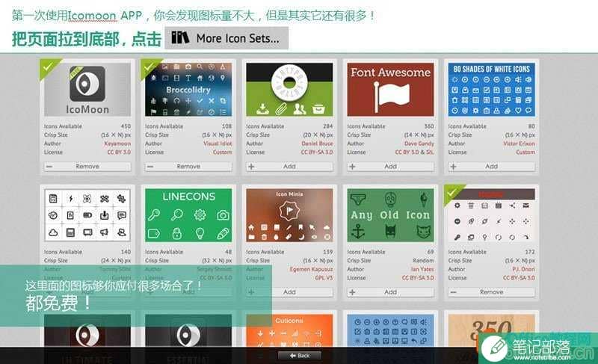
Task: Open the IcoMoon set preview image
Action: pos(87,90)
